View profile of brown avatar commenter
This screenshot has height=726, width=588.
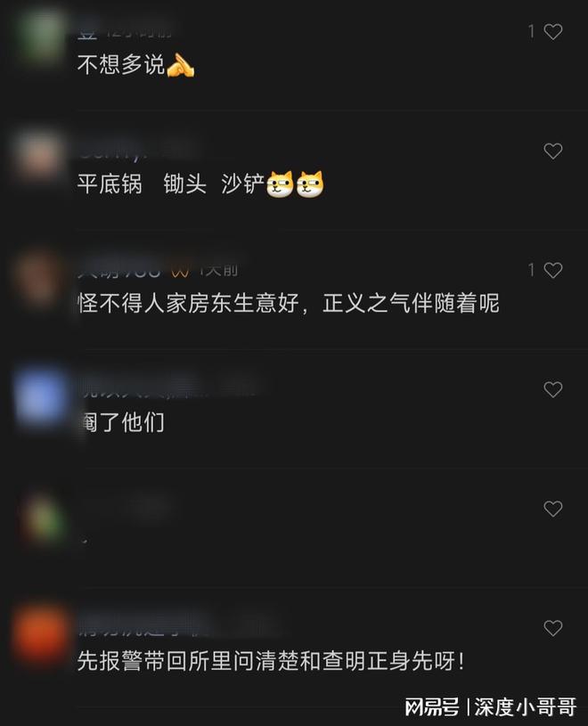(x=39, y=277)
